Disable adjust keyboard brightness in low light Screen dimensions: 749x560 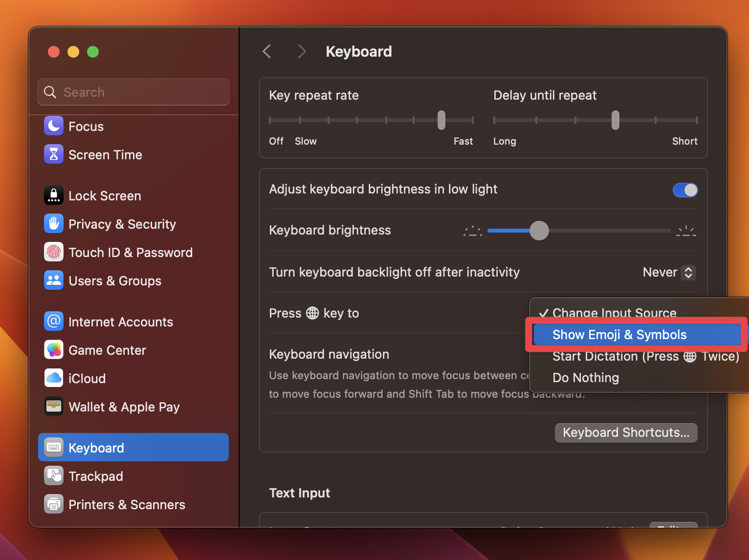(x=685, y=190)
